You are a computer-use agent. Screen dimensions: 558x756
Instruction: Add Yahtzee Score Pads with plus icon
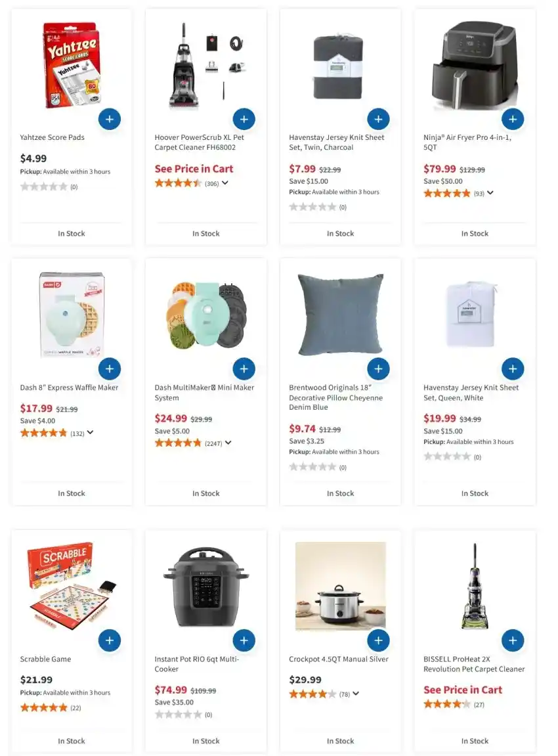[110, 119]
